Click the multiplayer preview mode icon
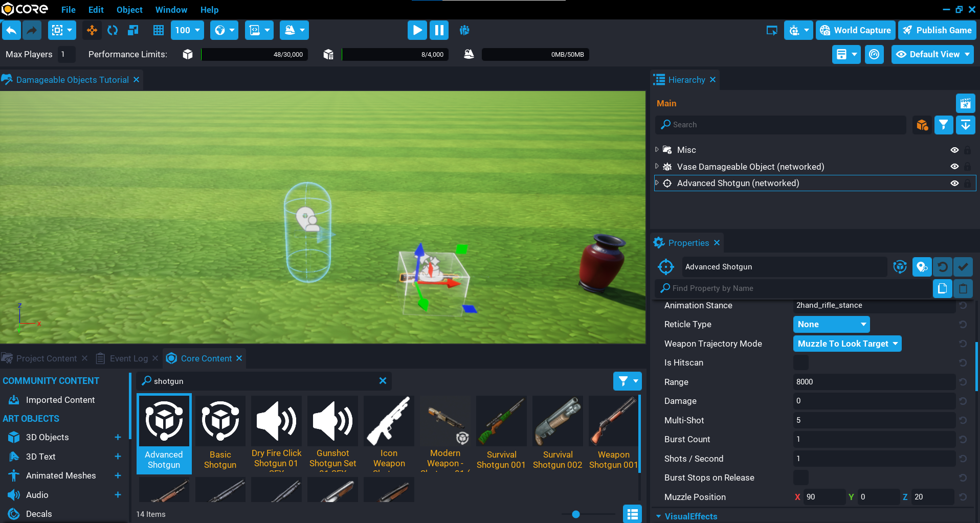The height and width of the screenshot is (523, 980). [x=464, y=30]
